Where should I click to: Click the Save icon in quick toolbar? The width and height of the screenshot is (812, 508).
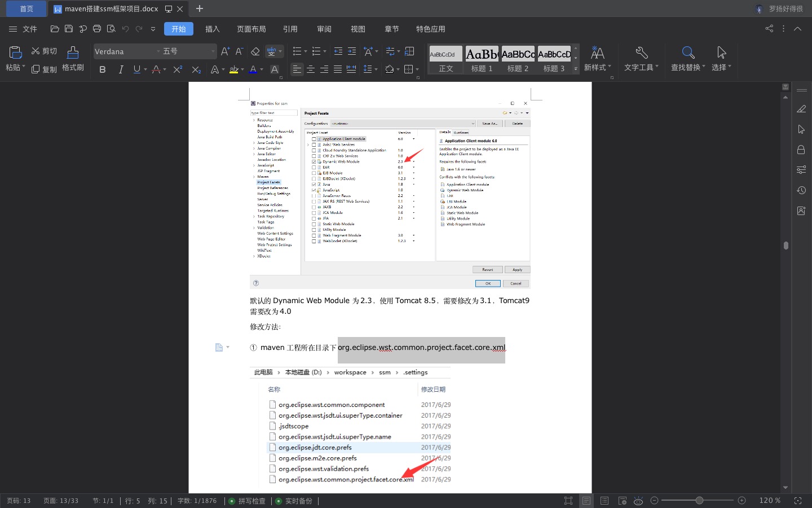pyautogui.click(x=69, y=29)
